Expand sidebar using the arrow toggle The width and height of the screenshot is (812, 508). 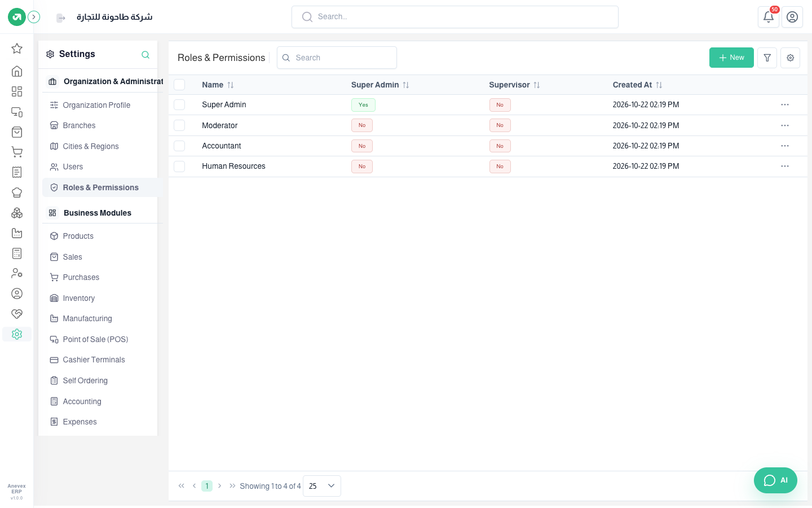coord(34,17)
